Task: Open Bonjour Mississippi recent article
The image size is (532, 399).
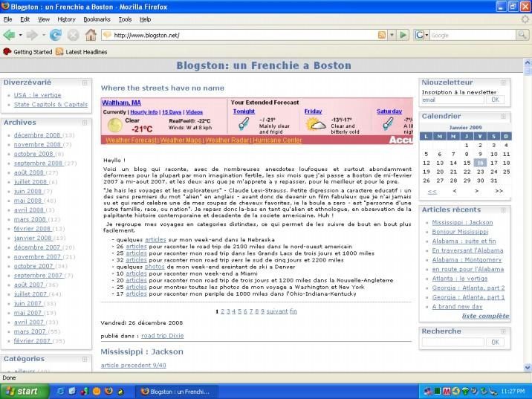Action: click(460, 232)
